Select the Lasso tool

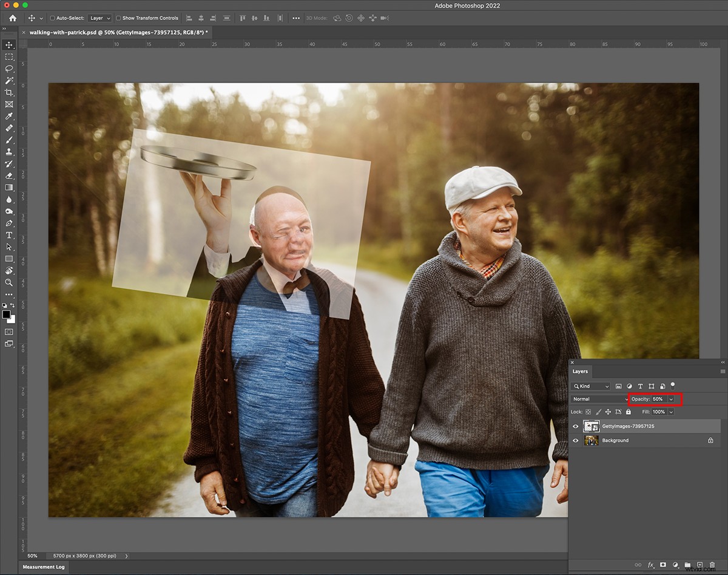click(x=9, y=69)
